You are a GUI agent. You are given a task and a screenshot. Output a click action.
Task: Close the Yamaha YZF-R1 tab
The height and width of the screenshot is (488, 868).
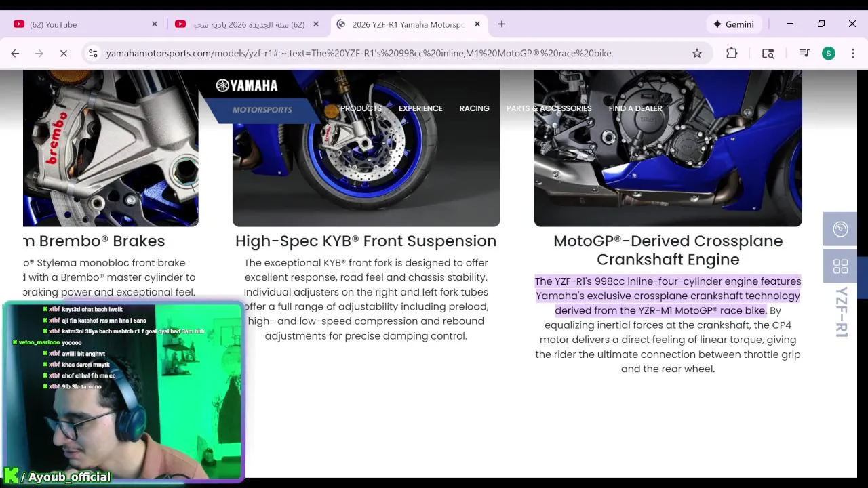[x=477, y=24]
